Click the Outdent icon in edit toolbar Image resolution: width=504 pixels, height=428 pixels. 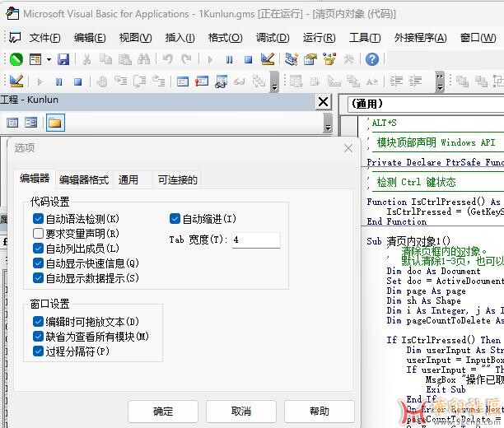415,81
